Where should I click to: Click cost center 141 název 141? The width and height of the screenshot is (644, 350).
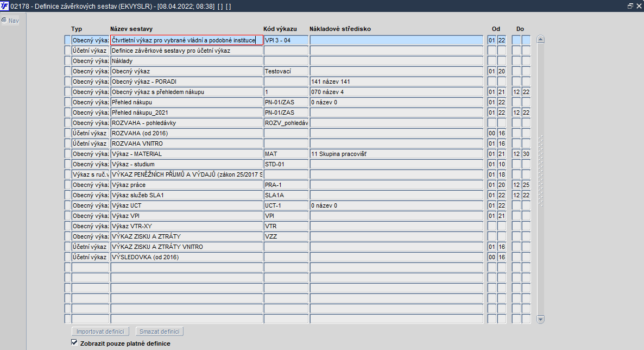point(396,82)
